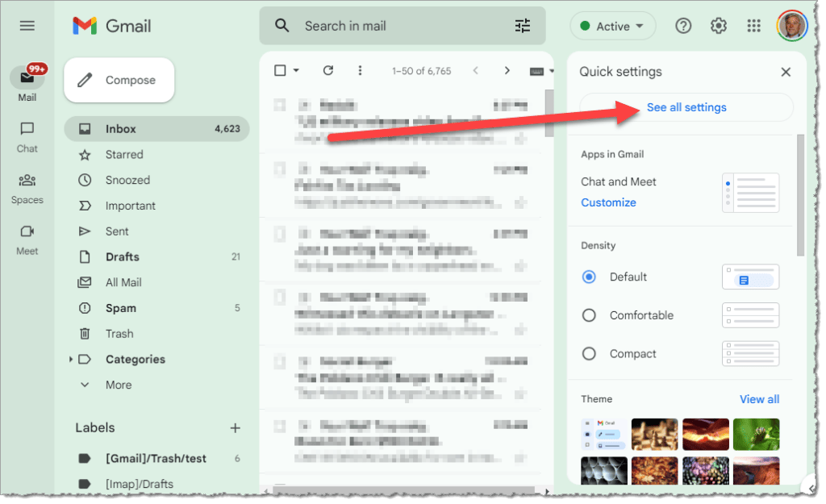Screen dimensions: 826x504
Task: Pick the chess pieces theme thumbnail
Action: click(654, 434)
